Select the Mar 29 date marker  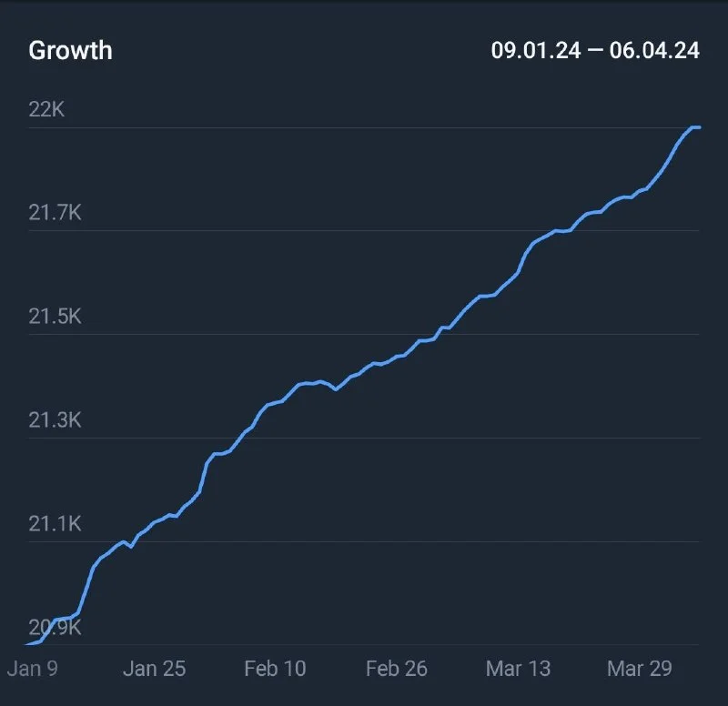tap(639, 669)
